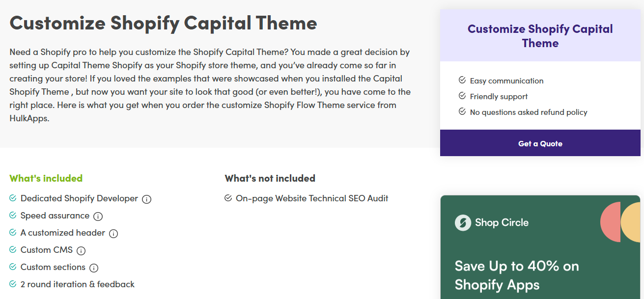The image size is (644, 299).
Task: Click the checkmark beside Friendly support
Action: pyautogui.click(x=461, y=96)
